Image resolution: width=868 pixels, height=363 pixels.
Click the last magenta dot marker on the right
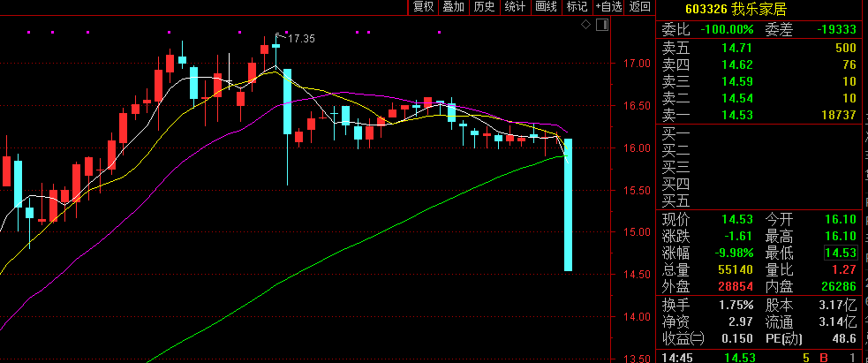[x=440, y=32]
